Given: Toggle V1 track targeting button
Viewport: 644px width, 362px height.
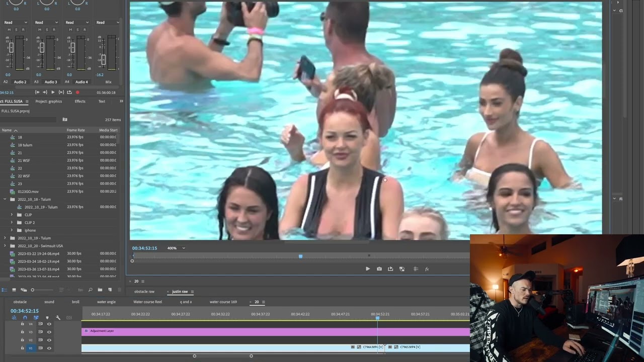Looking at the screenshot, I should click(30, 348).
